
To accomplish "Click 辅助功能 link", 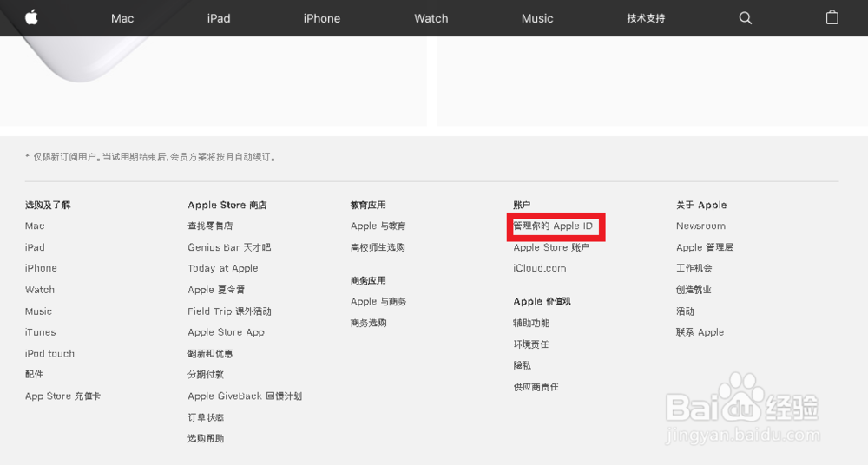I will (531, 324).
